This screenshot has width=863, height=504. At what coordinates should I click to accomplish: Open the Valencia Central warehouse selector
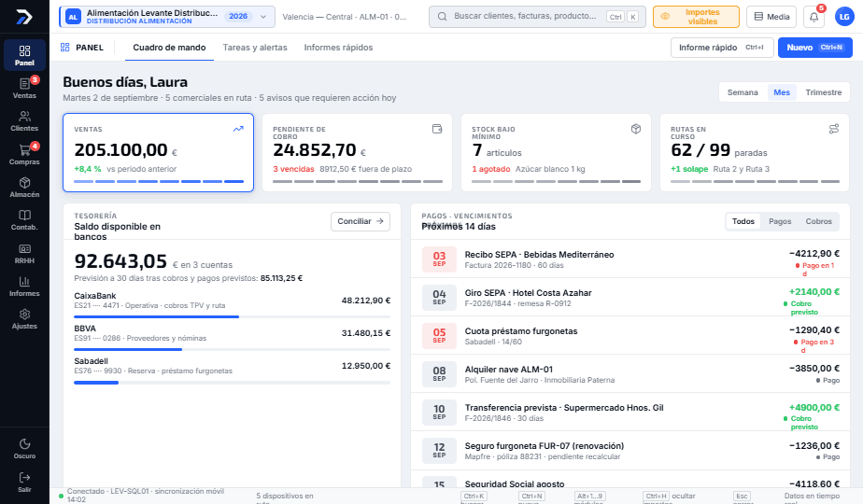[x=345, y=17]
